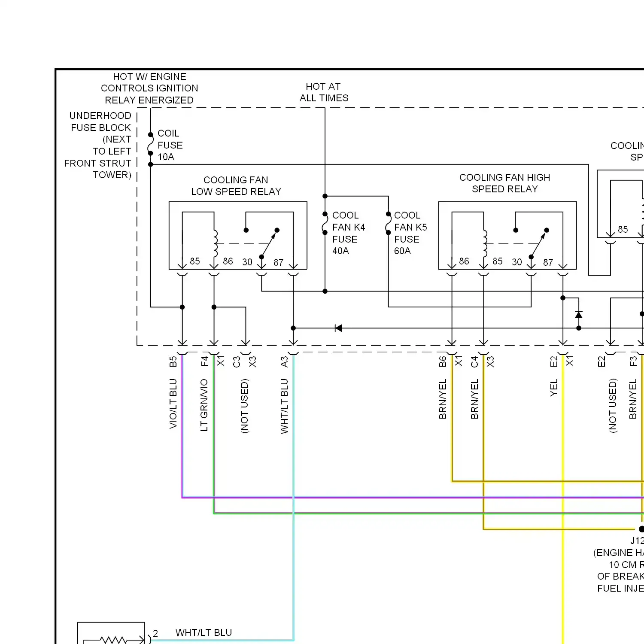The width and height of the screenshot is (644, 644).
Task: Click the low speed relay coil symbol
Action: pyautogui.click(x=215, y=243)
